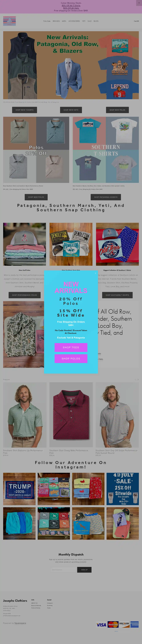Click SHOP POLOS button in popup

(x=71, y=358)
